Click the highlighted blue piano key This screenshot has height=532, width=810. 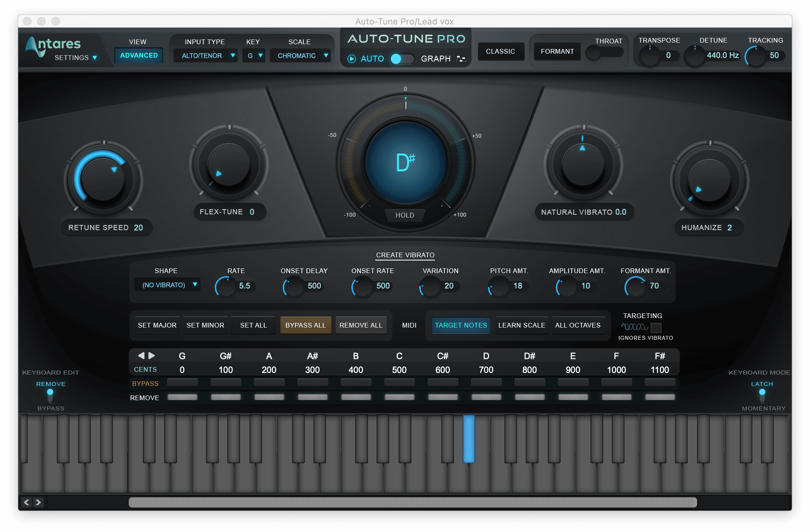[x=469, y=438]
